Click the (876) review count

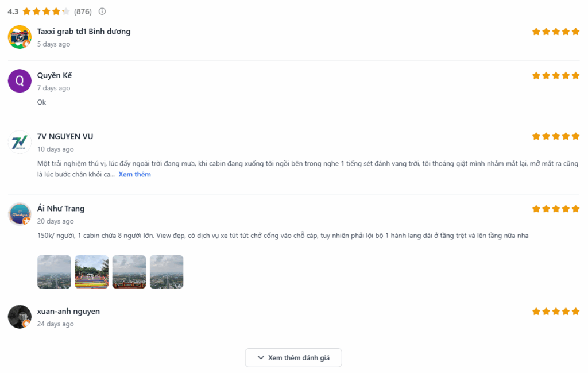(x=83, y=11)
